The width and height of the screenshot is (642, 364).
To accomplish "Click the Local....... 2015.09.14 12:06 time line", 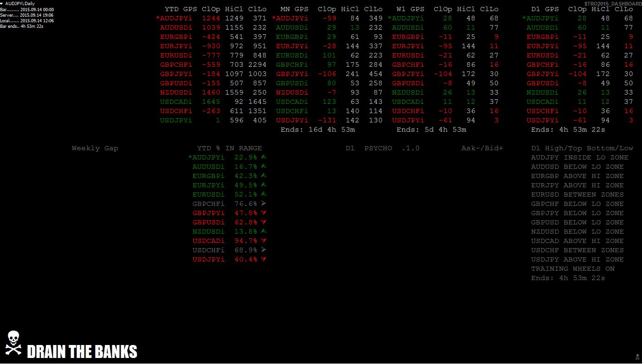I will point(27,21).
